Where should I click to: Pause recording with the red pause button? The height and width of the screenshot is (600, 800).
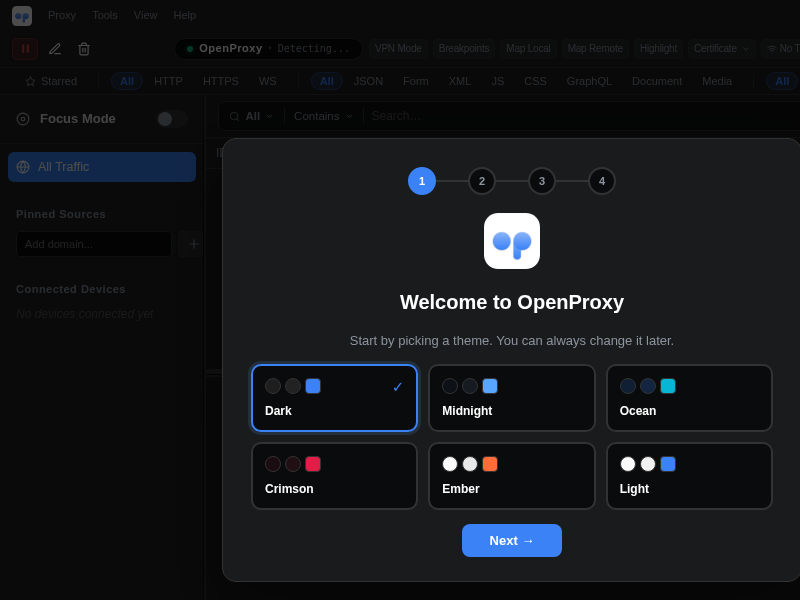[25, 49]
